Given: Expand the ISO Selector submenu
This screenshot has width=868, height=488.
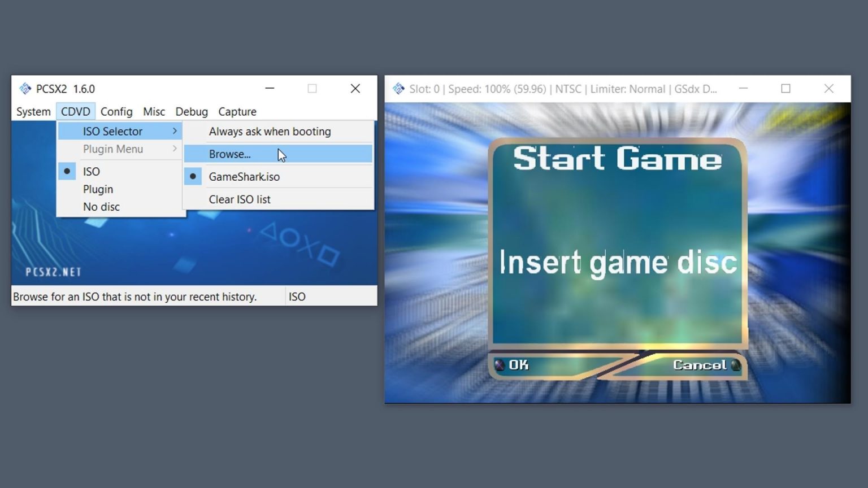Looking at the screenshot, I should click(113, 131).
